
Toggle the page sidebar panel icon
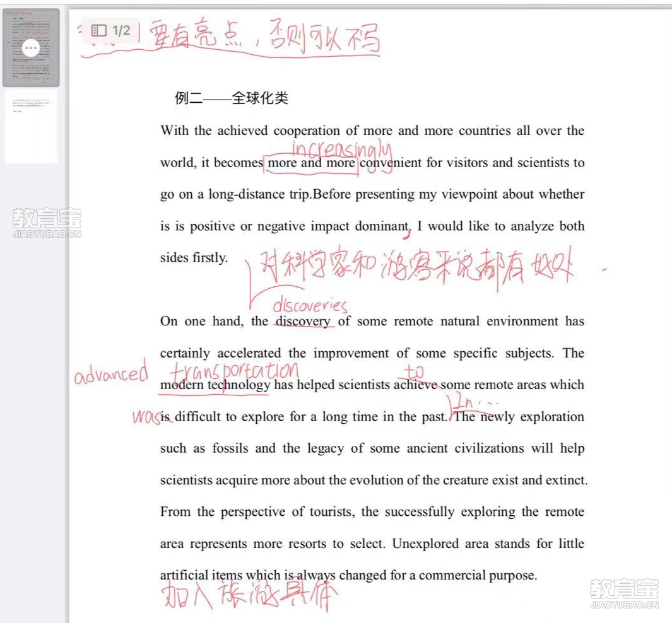point(98,30)
